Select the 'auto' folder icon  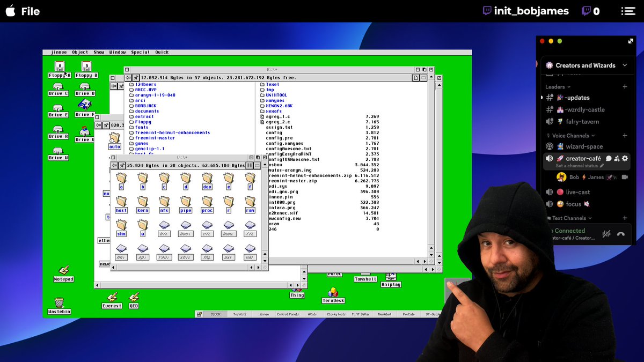coord(114,142)
